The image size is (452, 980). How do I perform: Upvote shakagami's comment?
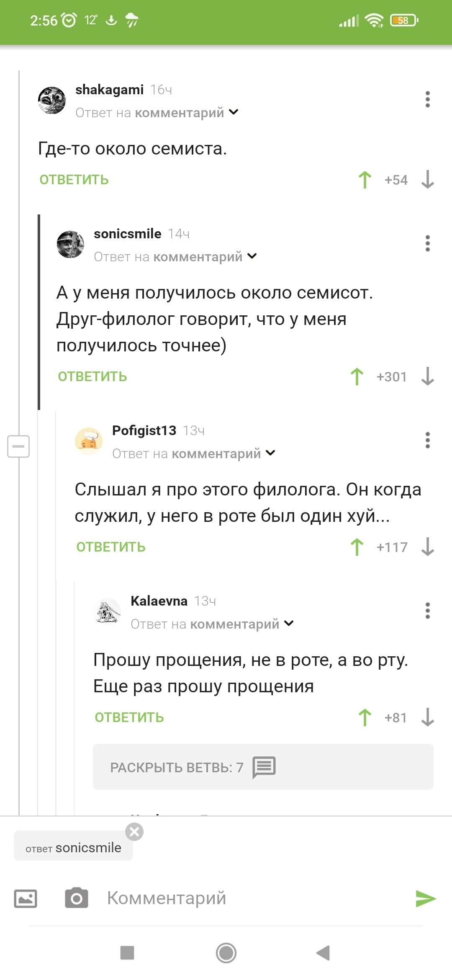(x=365, y=180)
